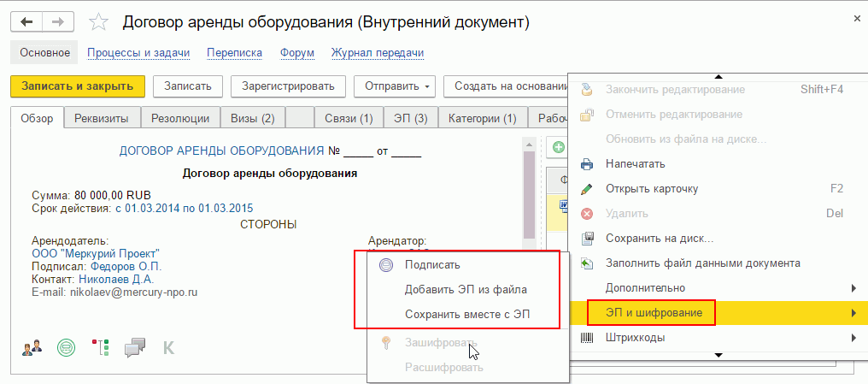Click the speech bubbles forum icon
This screenshot has width=868, height=384.
click(135, 347)
